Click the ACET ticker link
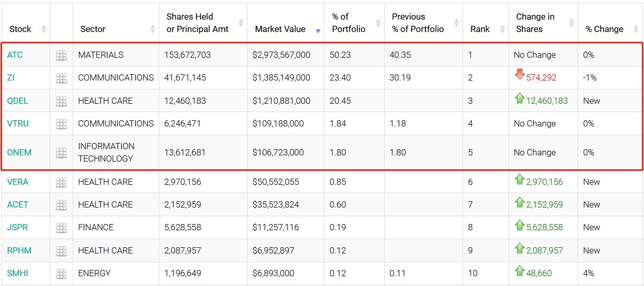This screenshot has width=644, height=286. click(x=18, y=204)
